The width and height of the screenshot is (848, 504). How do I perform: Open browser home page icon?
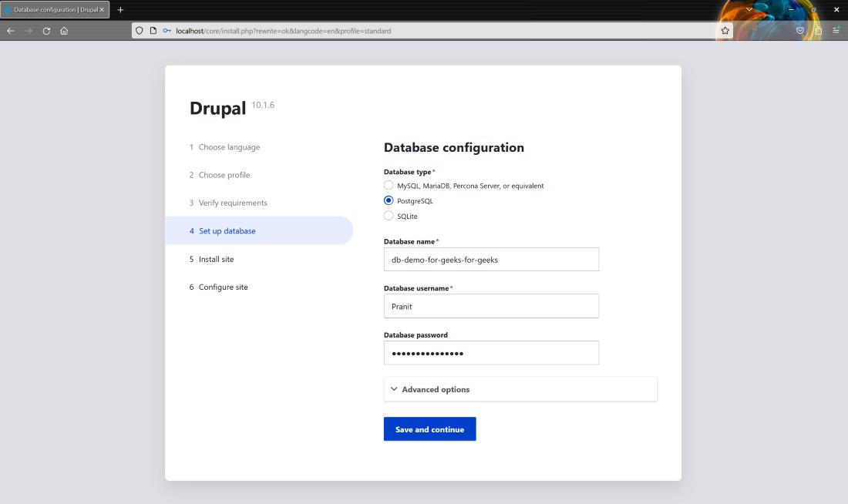64,31
